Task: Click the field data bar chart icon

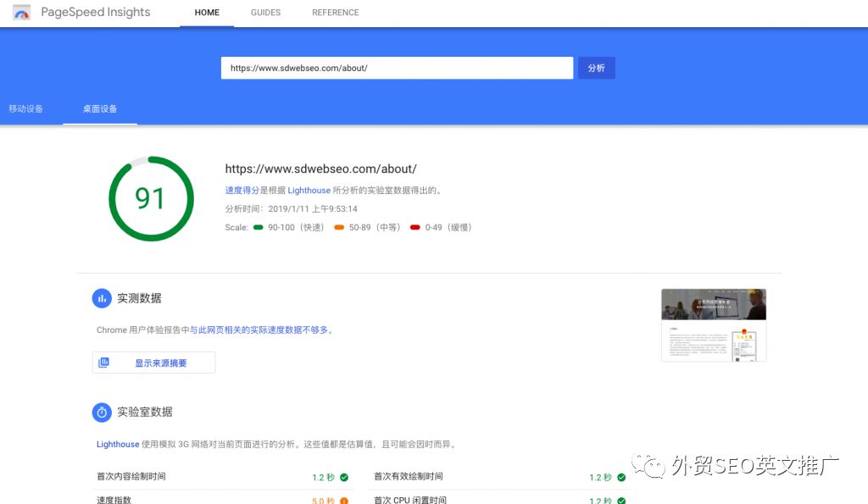Action: coord(102,298)
